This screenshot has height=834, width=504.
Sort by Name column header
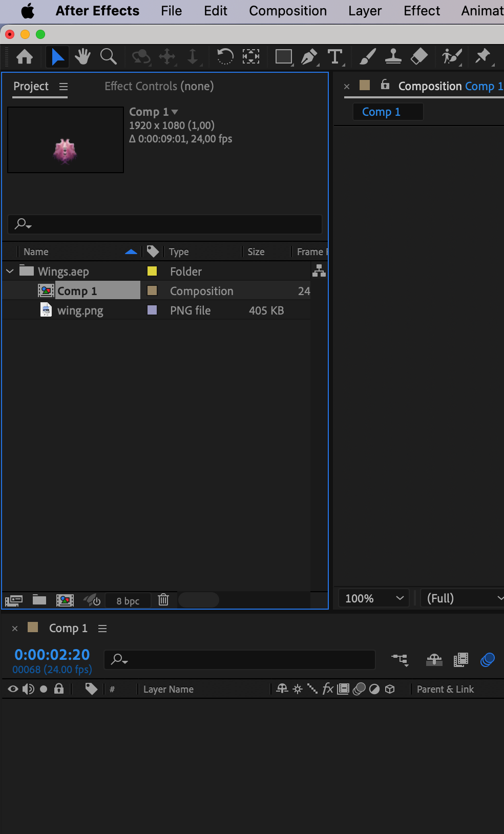click(x=36, y=252)
